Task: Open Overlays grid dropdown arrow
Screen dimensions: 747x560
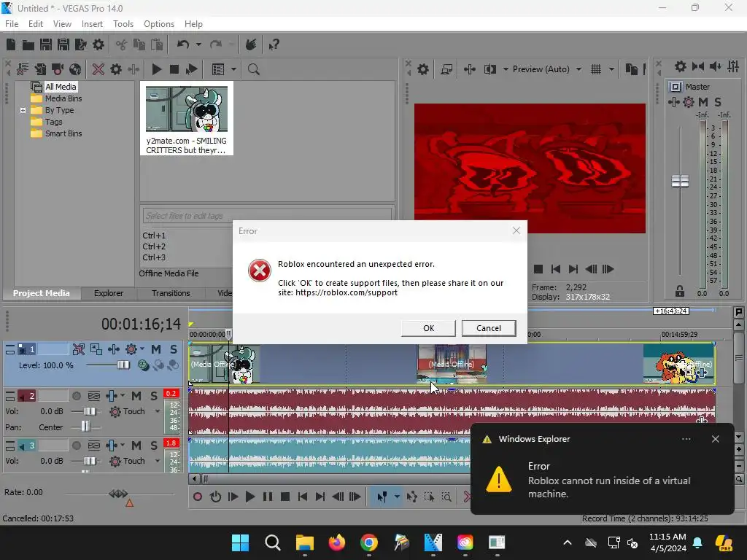Action: [x=611, y=69]
